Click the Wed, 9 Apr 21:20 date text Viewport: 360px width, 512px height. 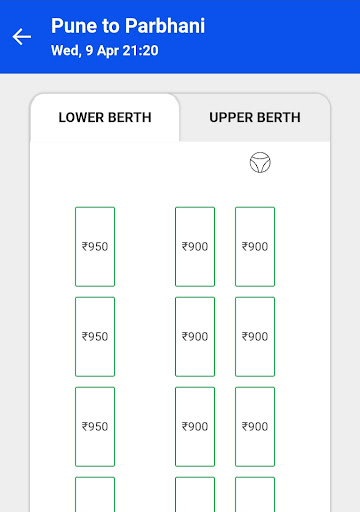click(105, 51)
